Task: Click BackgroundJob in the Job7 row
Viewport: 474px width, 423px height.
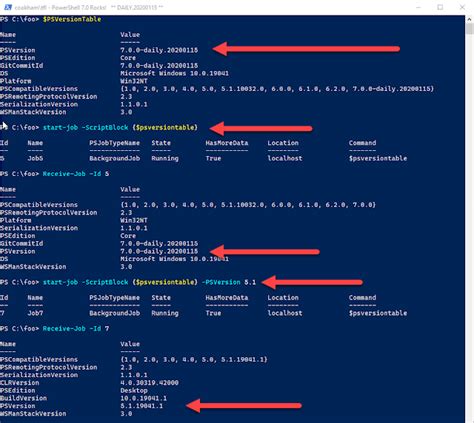Action: tap(114, 313)
